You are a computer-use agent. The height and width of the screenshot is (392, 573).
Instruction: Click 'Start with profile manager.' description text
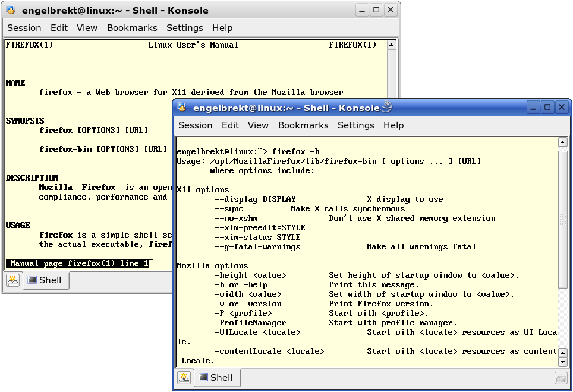coord(393,323)
